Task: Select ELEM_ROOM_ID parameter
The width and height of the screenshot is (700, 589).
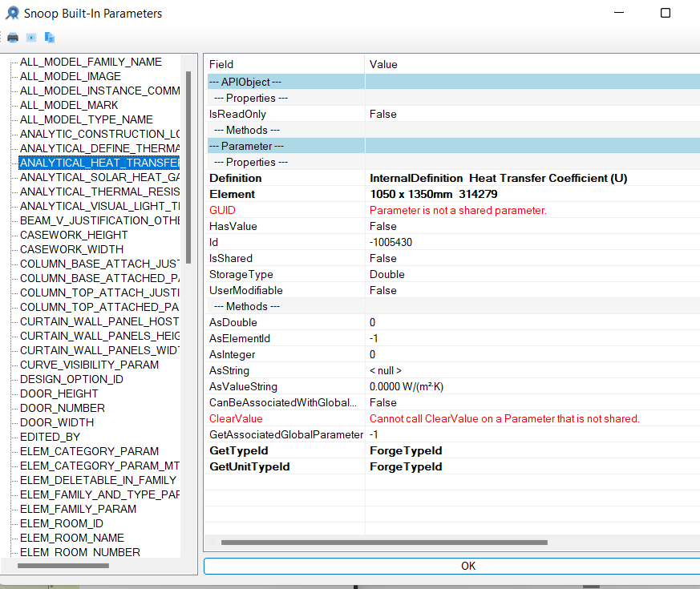Action: click(x=62, y=523)
